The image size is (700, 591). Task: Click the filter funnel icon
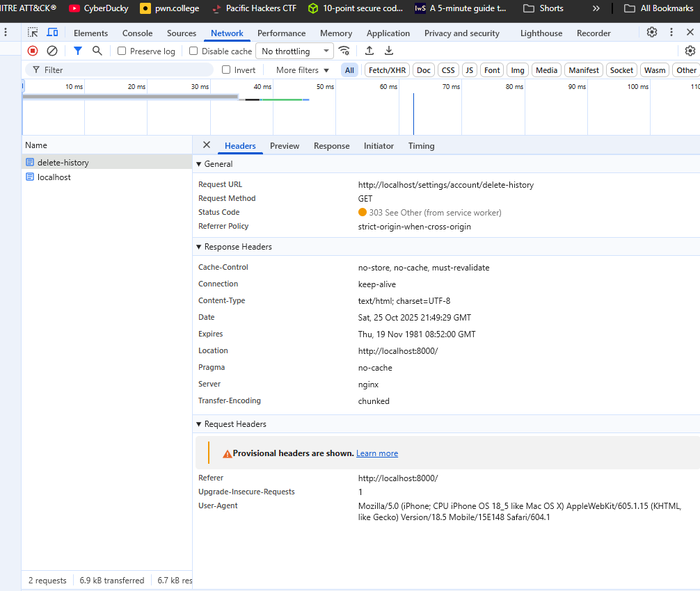78,51
